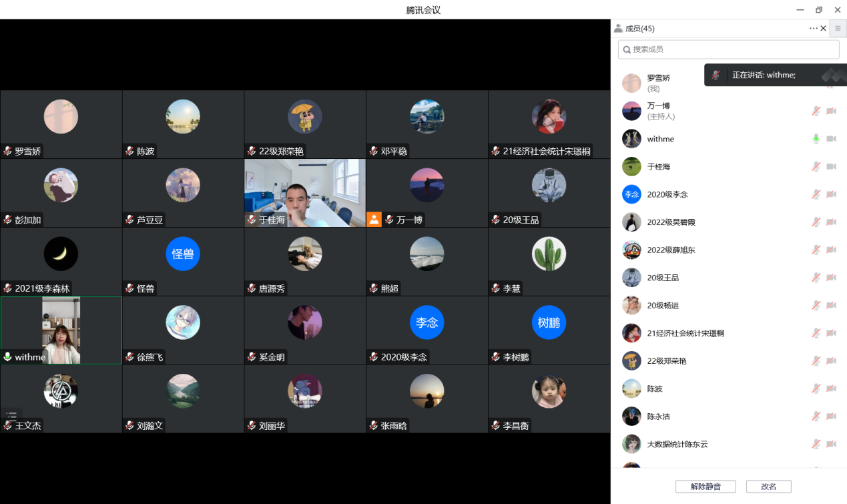Click the 改名 rename button
Screen dimensions: 847x504
coord(768,487)
